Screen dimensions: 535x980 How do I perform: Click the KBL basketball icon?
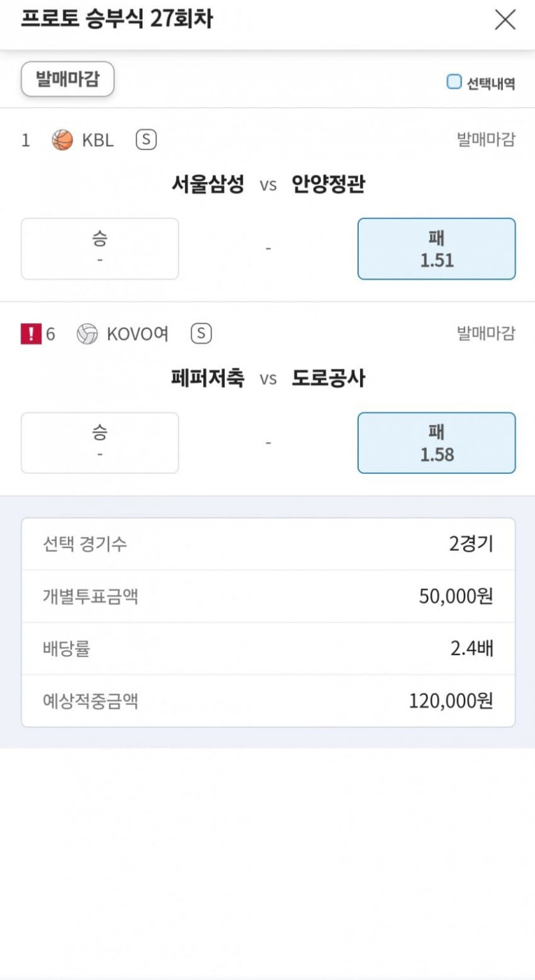pos(62,140)
